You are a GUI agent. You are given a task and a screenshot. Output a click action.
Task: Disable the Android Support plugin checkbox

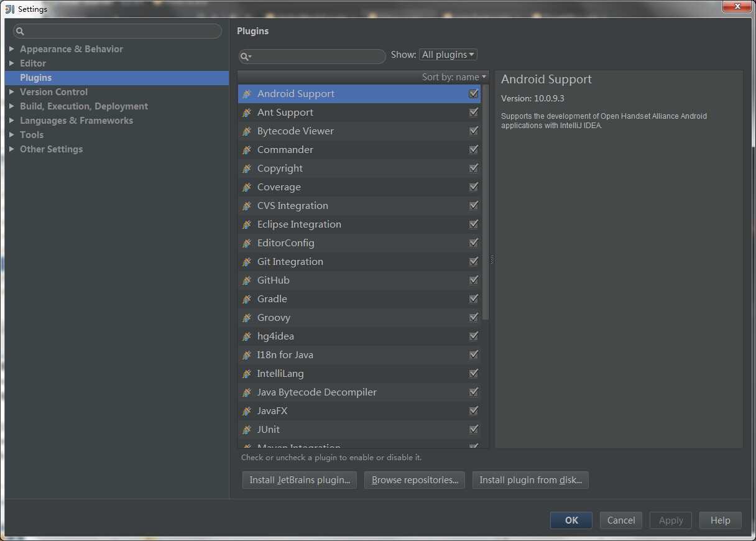click(x=474, y=94)
